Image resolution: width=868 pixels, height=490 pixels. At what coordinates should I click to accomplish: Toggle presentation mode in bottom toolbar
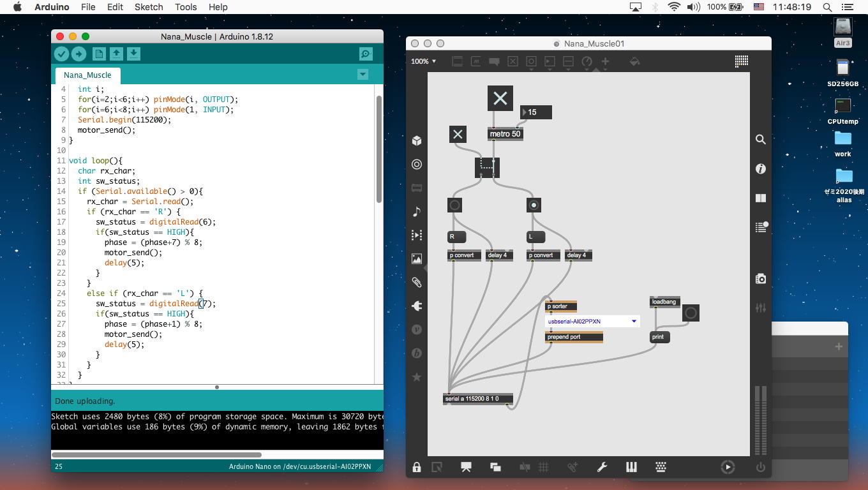tap(465, 467)
